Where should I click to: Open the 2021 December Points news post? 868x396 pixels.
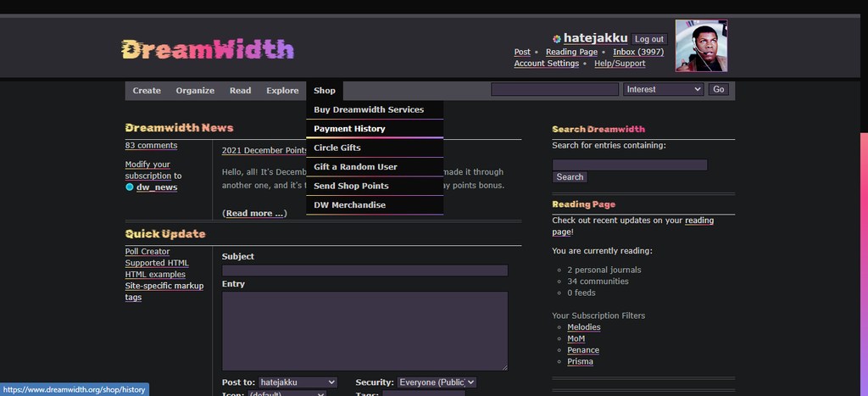pos(264,151)
